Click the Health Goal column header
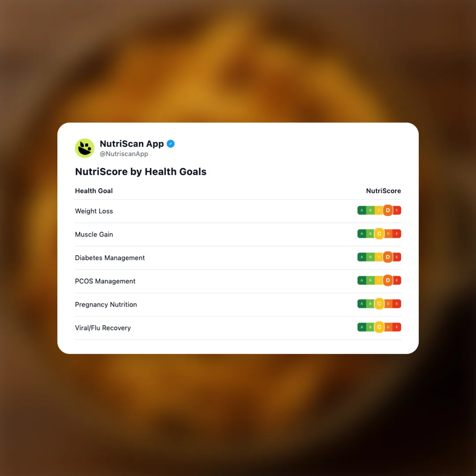476x476 pixels. pos(94,191)
